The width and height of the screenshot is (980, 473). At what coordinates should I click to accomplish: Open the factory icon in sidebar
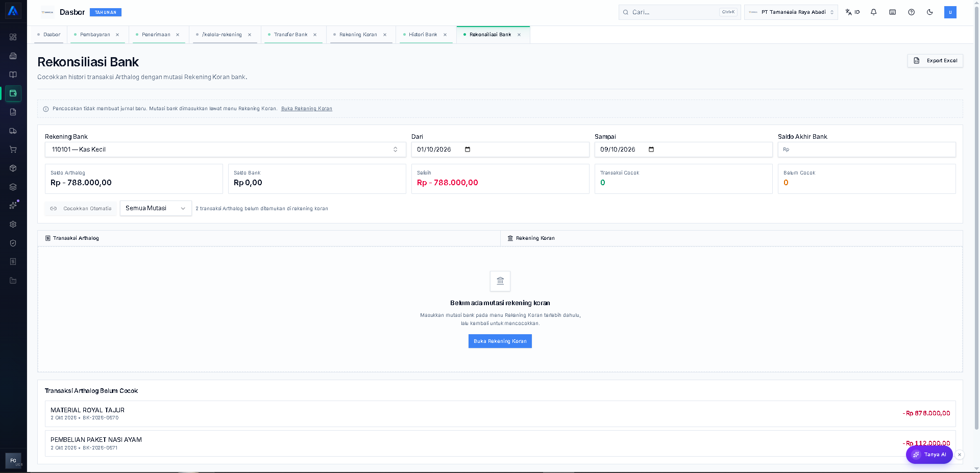tap(13, 281)
